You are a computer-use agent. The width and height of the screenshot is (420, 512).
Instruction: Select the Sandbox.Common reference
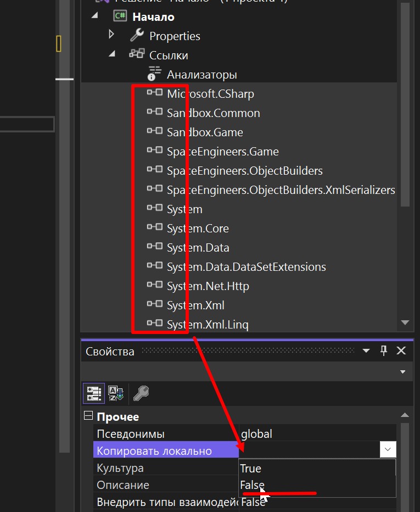214,113
